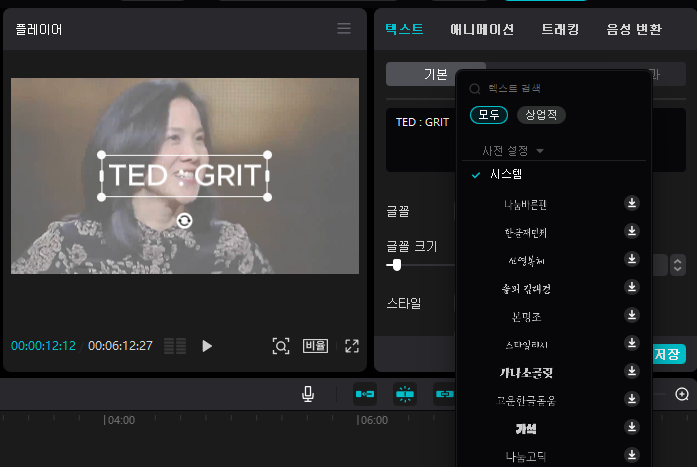Viewport: 697px width, 467px height.
Task: Download the 선영복체 font
Action: coord(632,259)
